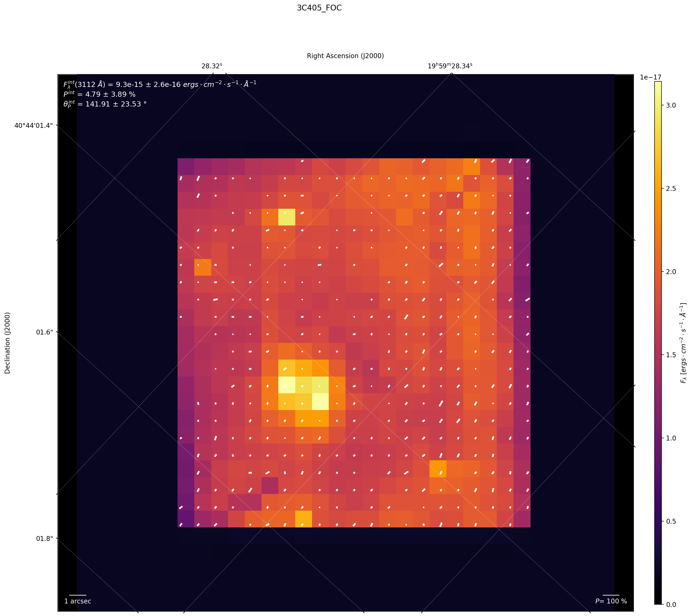Image resolution: width=692 pixels, height=616 pixels.
Task: Click the colorbar flux units label
Action: point(683,343)
